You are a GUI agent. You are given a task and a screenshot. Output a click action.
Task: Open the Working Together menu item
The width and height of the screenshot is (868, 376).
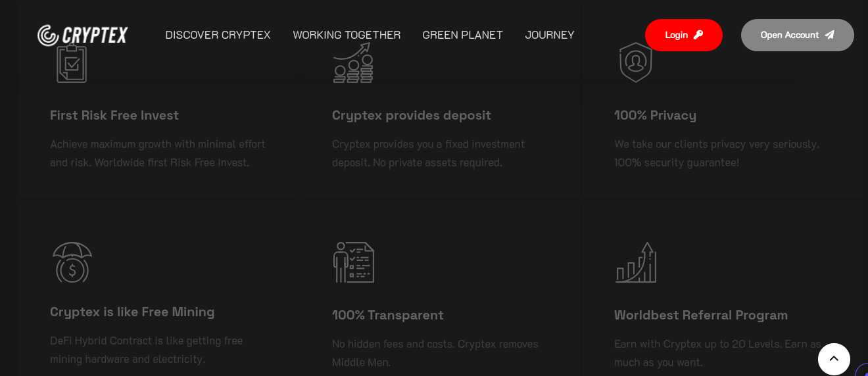(x=347, y=35)
